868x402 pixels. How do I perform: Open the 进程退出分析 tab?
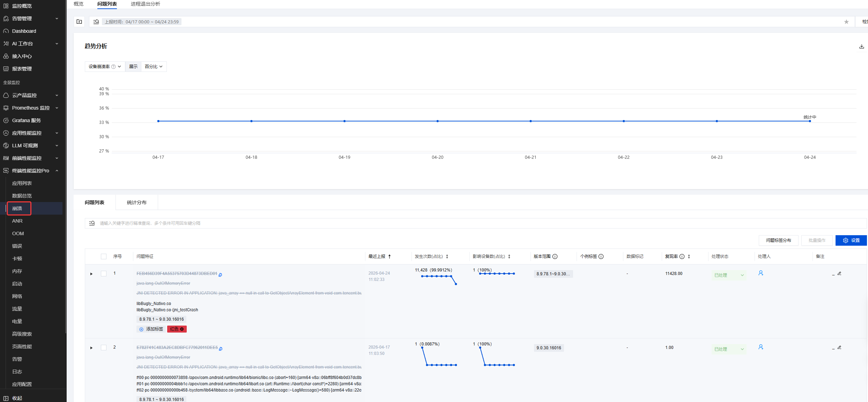point(146,4)
